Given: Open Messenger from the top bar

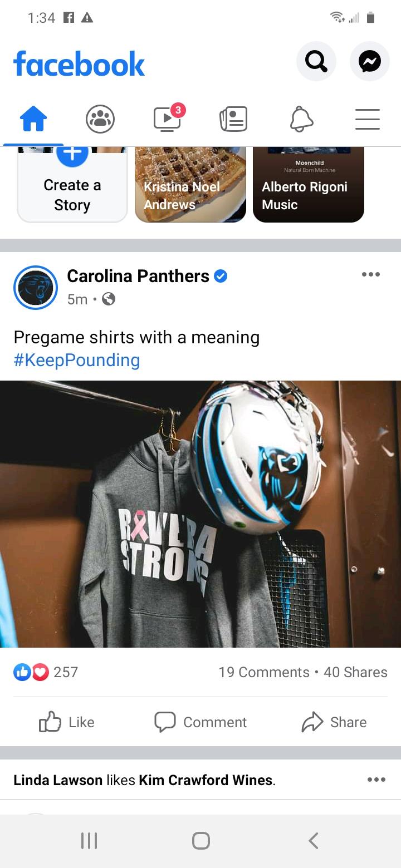Looking at the screenshot, I should click(x=370, y=62).
